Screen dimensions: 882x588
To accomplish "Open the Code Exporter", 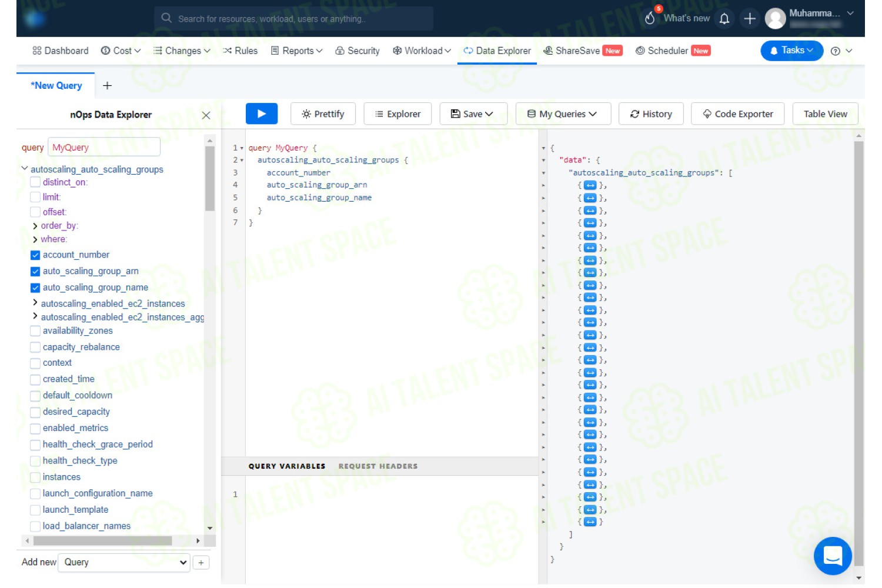I will [738, 114].
